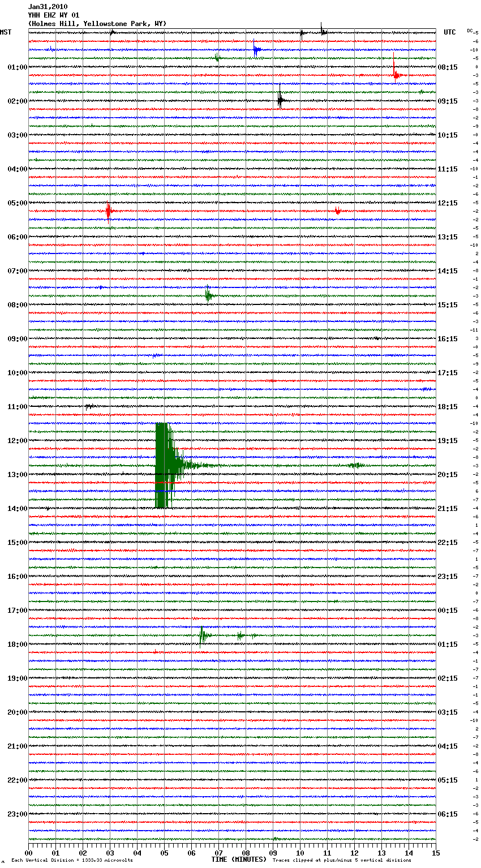Select the 23:00 MST time label

pyautogui.click(x=17, y=814)
